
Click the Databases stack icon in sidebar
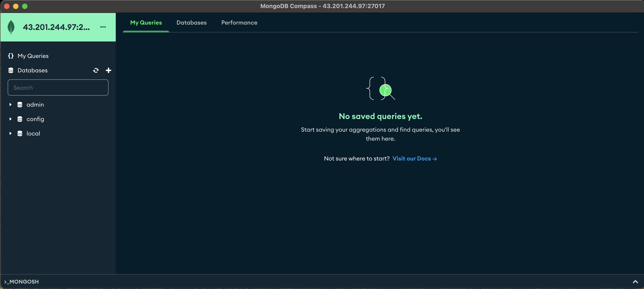click(11, 70)
